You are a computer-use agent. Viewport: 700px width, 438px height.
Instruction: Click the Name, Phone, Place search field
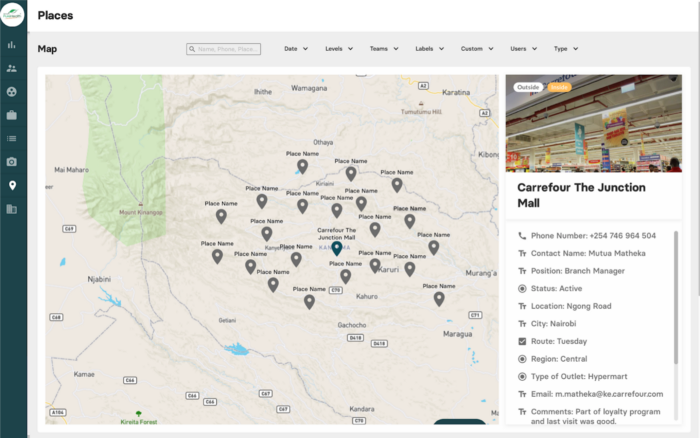point(224,49)
